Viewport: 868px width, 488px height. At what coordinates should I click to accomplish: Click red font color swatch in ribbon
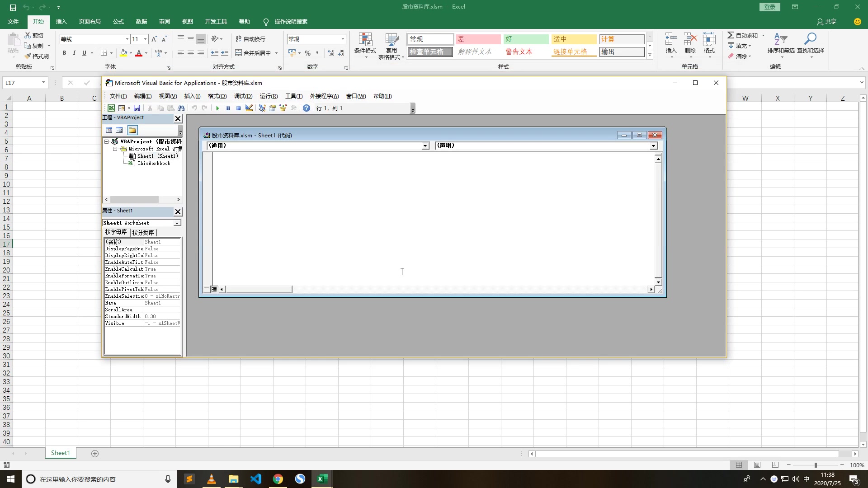click(139, 53)
